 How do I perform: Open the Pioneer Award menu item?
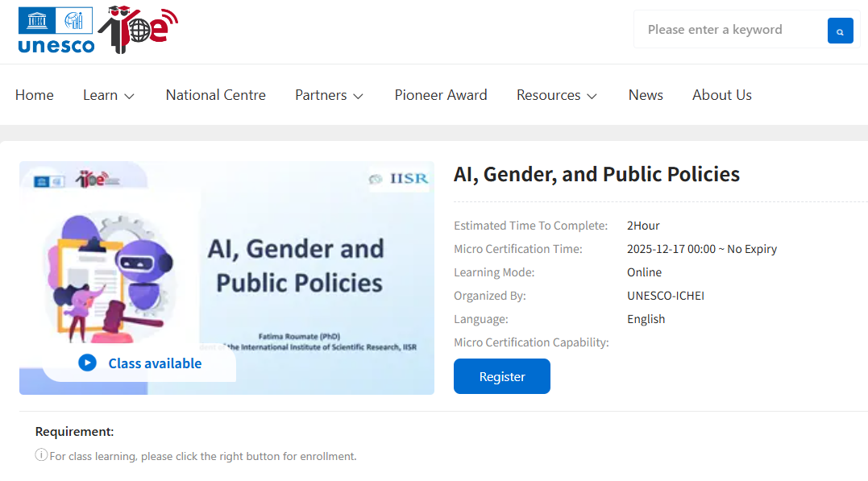click(441, 95)
